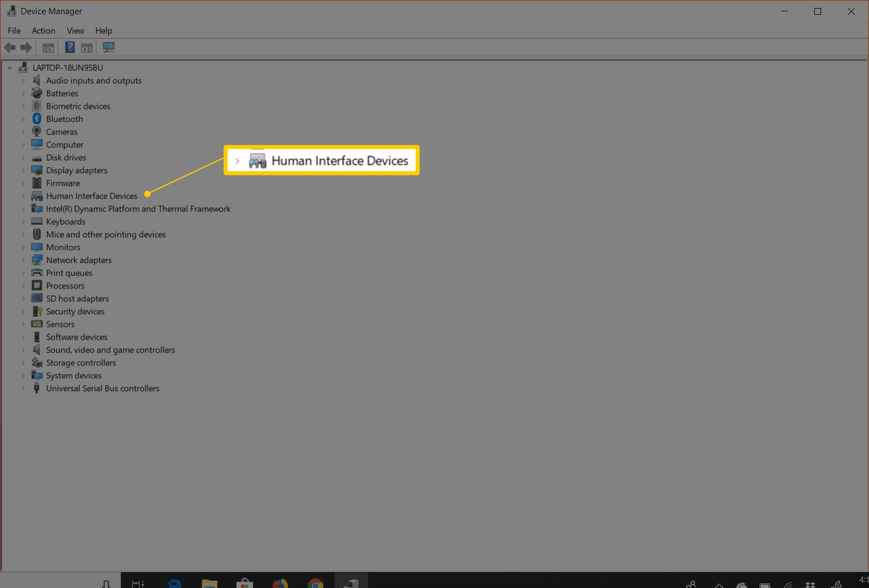Open the Action menu
Image resolution: width=869 pixels, height=588 pixels.
coord(43,30)
